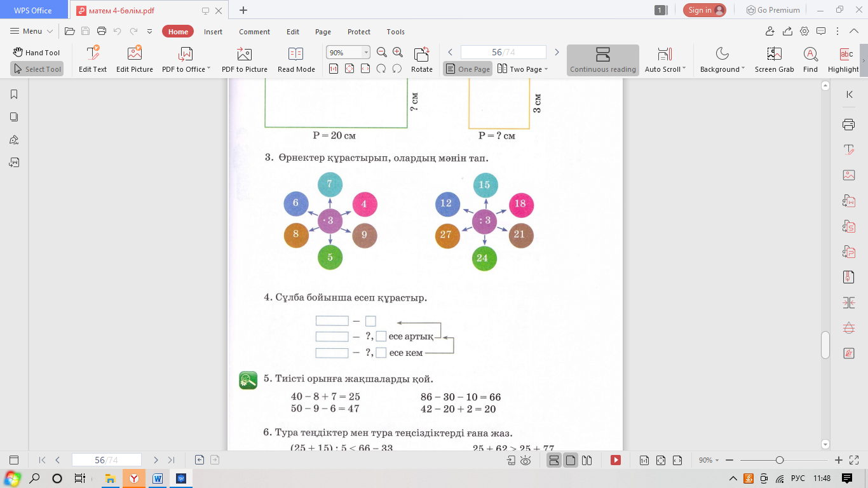Screen dimensions: 868x488
Task: Rotate the document with the Rotate tool
Action: [x=421, y=60]
